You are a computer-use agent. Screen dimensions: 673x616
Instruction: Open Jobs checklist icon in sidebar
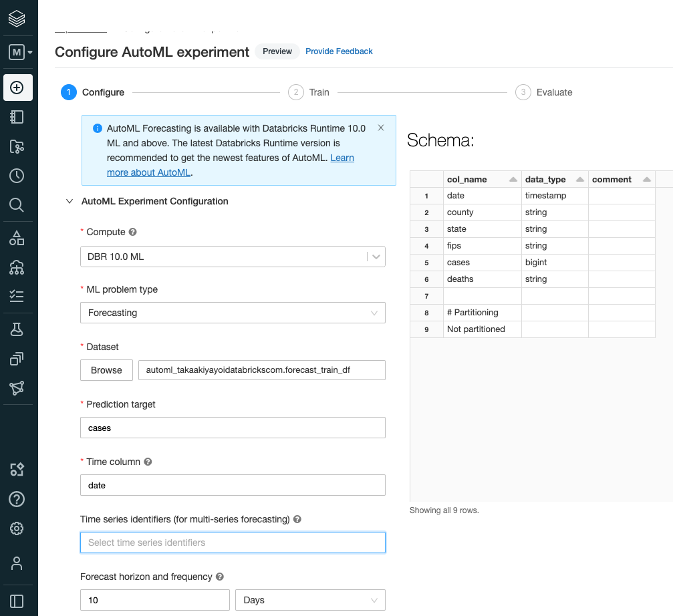point(17,296)
